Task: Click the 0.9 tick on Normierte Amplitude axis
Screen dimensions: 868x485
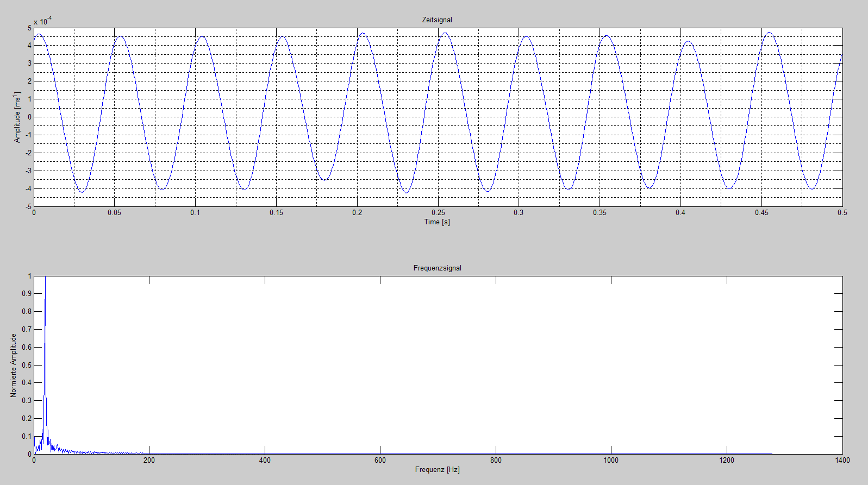Action: [x=27, y=294]
